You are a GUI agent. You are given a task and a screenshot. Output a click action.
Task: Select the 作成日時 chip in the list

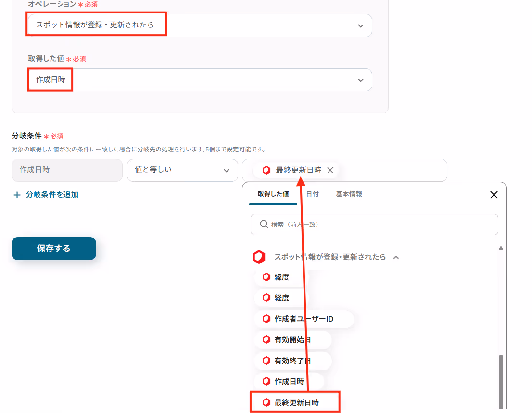coord(289,381)
